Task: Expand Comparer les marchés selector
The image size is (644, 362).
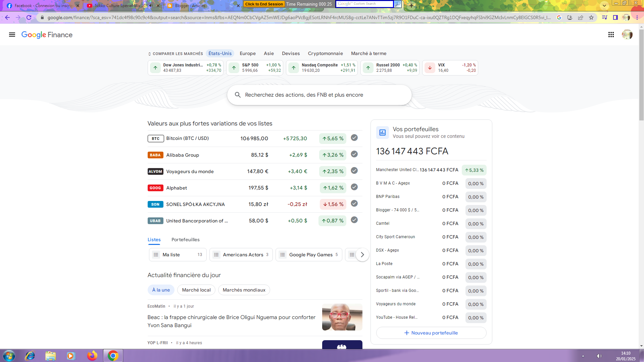Action: 176,54
